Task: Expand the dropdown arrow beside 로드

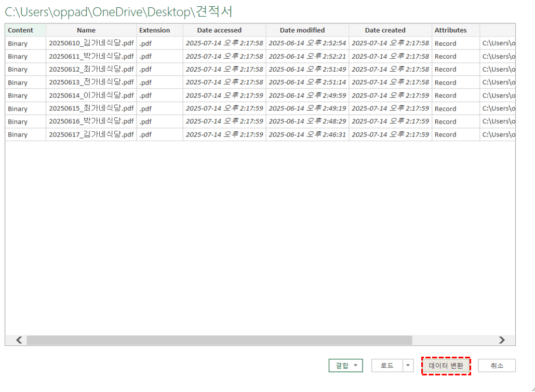Action: (408, 366)
